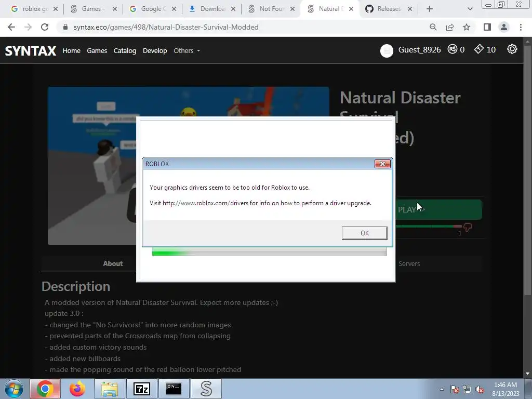Click the tickets currency icon
The width and height of the screenshot is (532, 399).
pyautogui.click(x=478, y=49)
